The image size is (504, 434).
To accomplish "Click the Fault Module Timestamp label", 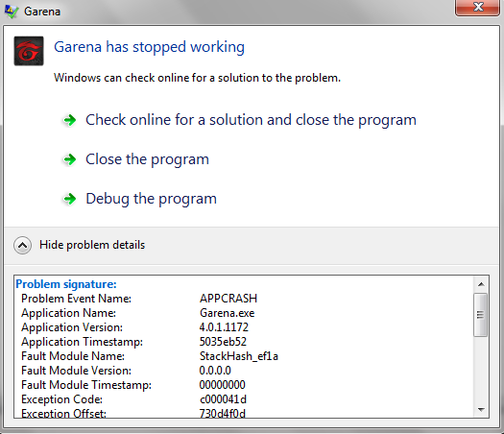I will point(86,385).
